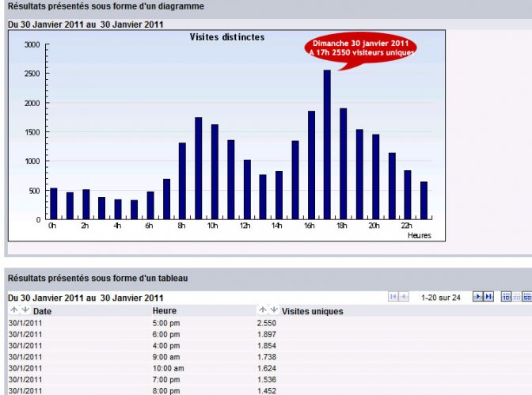Click the Heure column header

164,311
